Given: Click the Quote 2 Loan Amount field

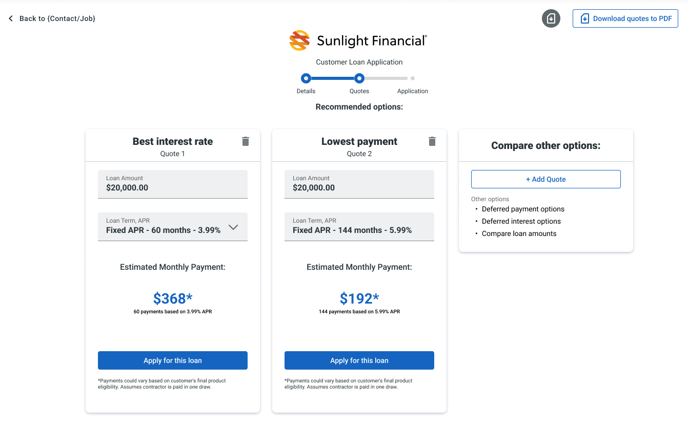Looking at the screenshot, I should (x=359, y=184).
